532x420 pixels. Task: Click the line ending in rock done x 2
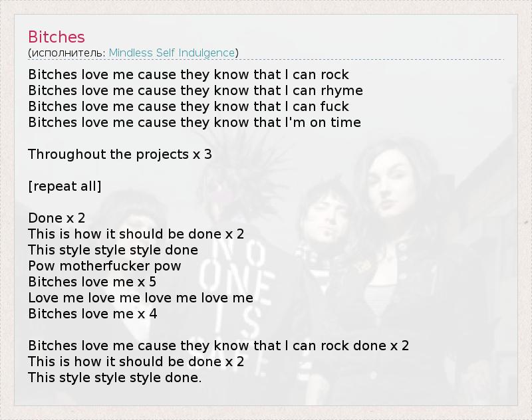[219, 346]
